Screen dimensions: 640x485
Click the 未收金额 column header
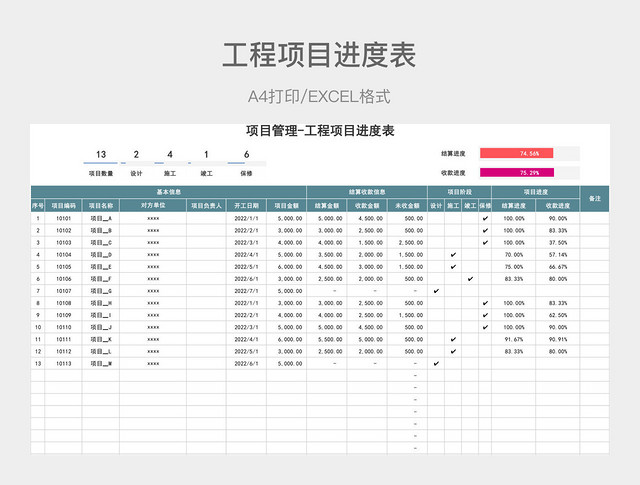coord(407,205)
